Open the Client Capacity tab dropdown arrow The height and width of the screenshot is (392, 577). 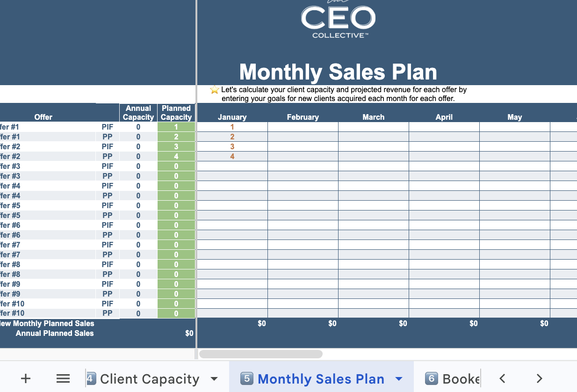[x=214, y=378]
